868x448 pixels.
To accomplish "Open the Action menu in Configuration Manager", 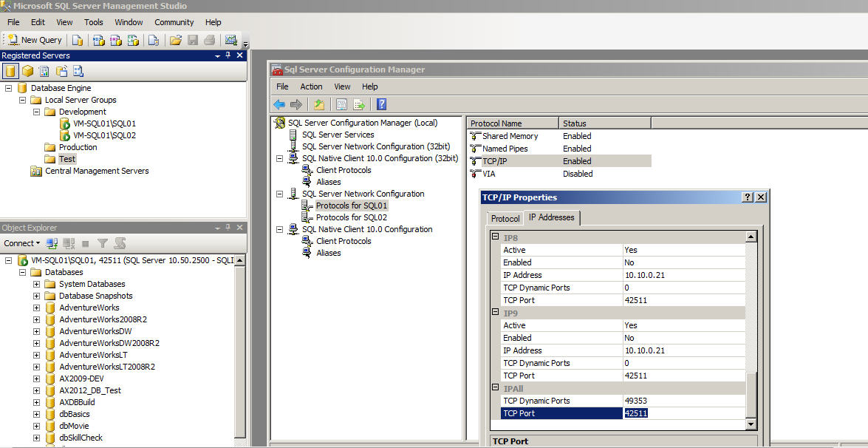I will [x=311, y=86].
